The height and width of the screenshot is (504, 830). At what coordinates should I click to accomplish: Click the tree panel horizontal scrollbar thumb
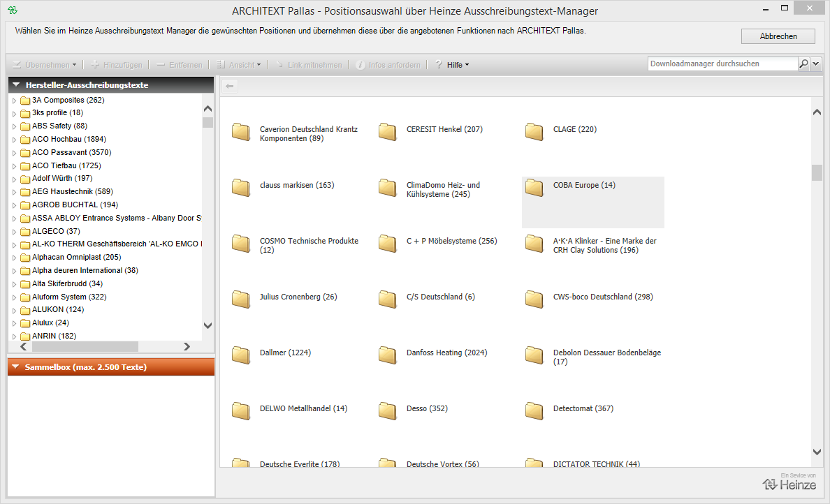pyautogui.click(x=85, y=346)
